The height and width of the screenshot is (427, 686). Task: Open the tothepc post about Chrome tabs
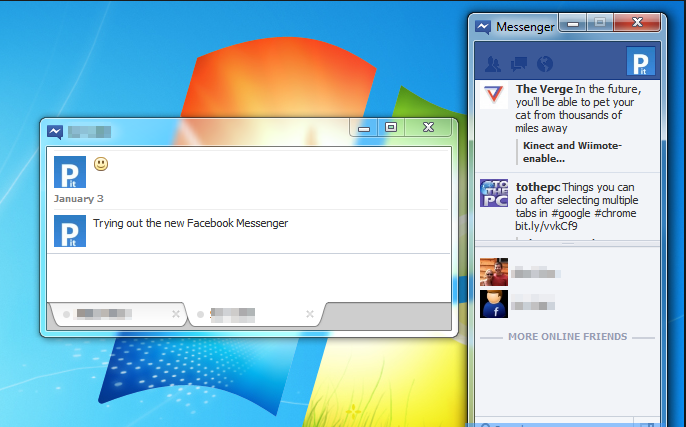tap(577, 206)
